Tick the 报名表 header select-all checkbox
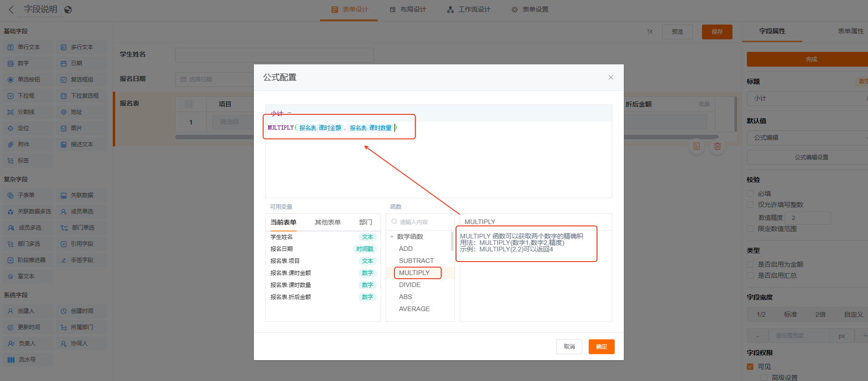Image resolution: width=868 pixels, height=381 pixels. click(x=189, y=104)
